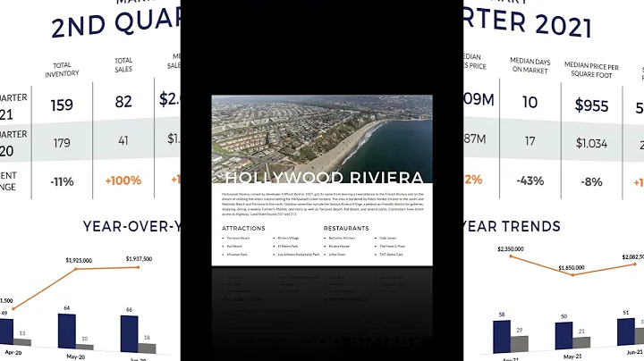
Task: Click the navy bar labeled 64
Action: point(67,332)
